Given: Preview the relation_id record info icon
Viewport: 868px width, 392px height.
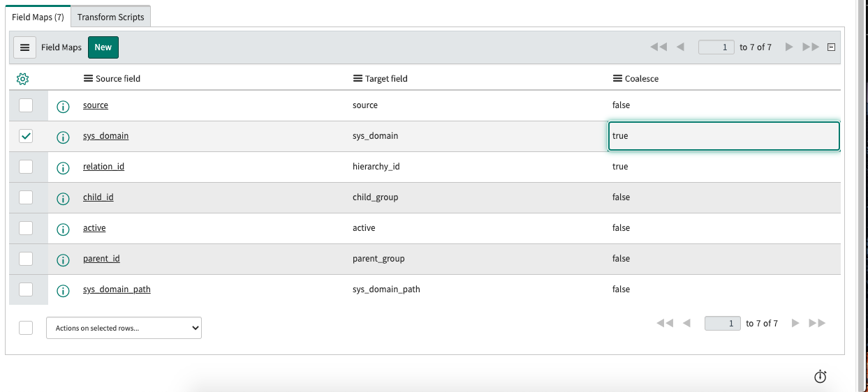Looking at the screenshot, I should click(63, 167).
